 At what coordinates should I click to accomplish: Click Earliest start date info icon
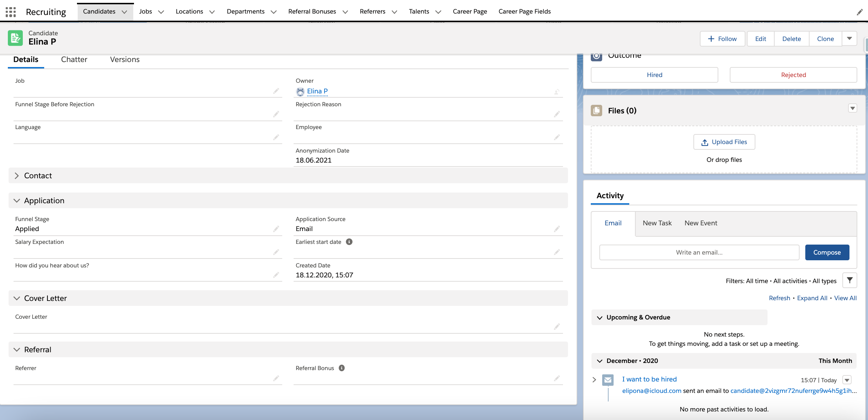point(349,242)
